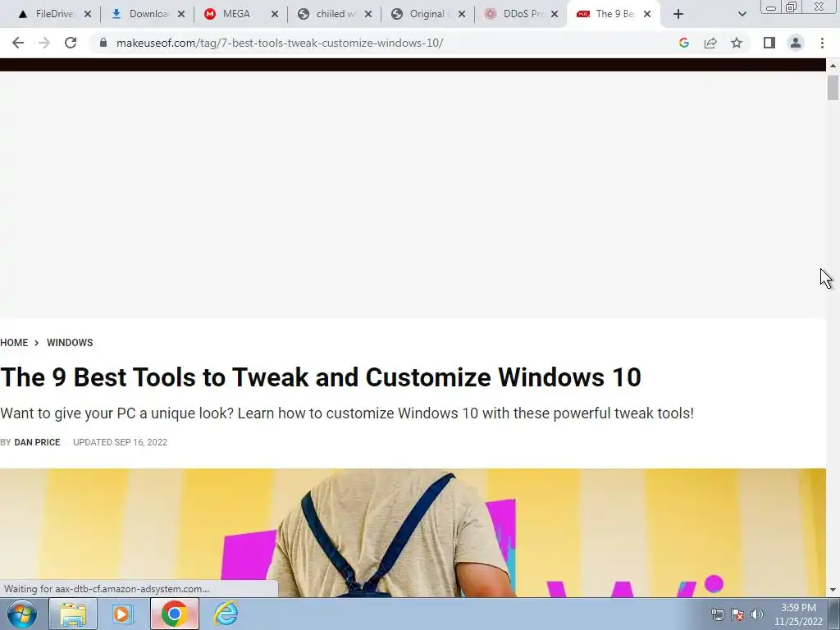The image size is (840, 630).
Task: Click the page scrollbar up arrow
Action: (x=833, y=66)
